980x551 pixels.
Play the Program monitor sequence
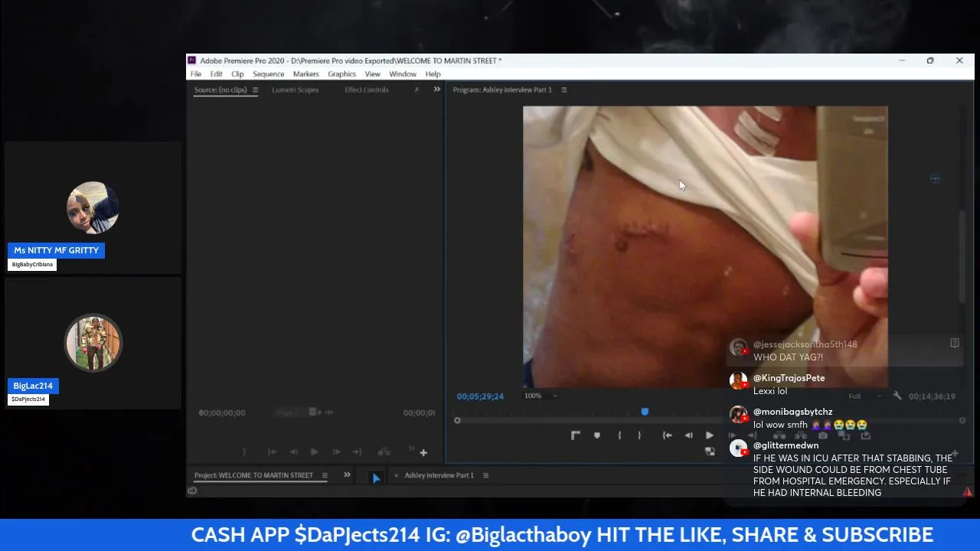coord(710,435)
